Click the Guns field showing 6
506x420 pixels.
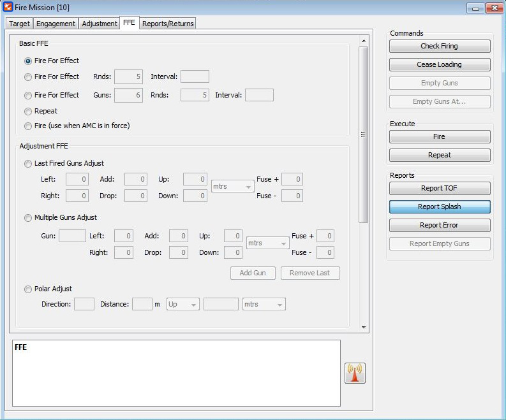[x=128, y=95]
